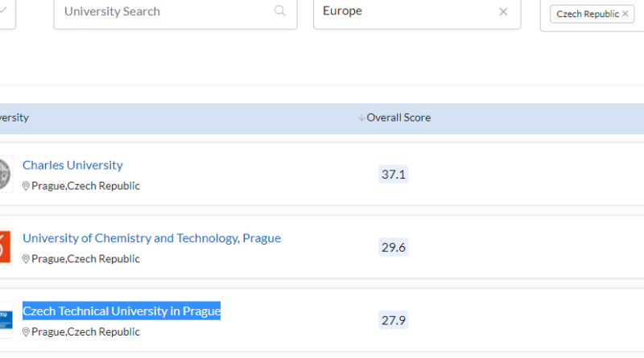Click Charles University logo thumbnail

pos(6,174)
